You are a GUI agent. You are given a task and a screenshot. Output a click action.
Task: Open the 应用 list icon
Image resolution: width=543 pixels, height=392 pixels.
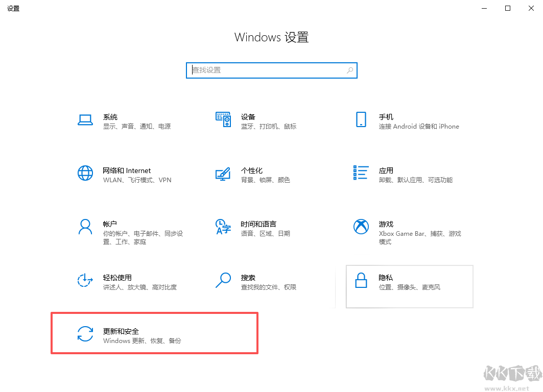click(x=361, y=173)
